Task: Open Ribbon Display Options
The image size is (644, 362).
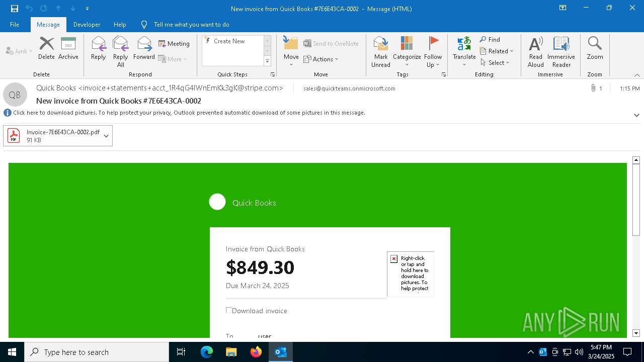Action: 563,8
